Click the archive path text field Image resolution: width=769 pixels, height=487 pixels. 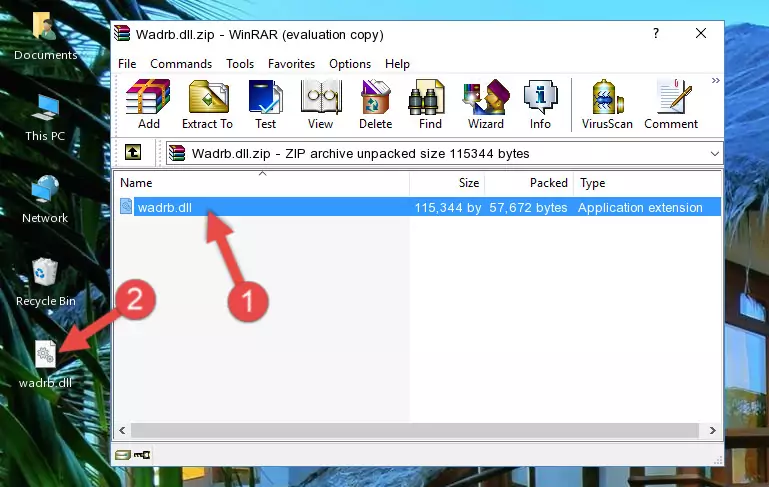(x=436, y=154)
